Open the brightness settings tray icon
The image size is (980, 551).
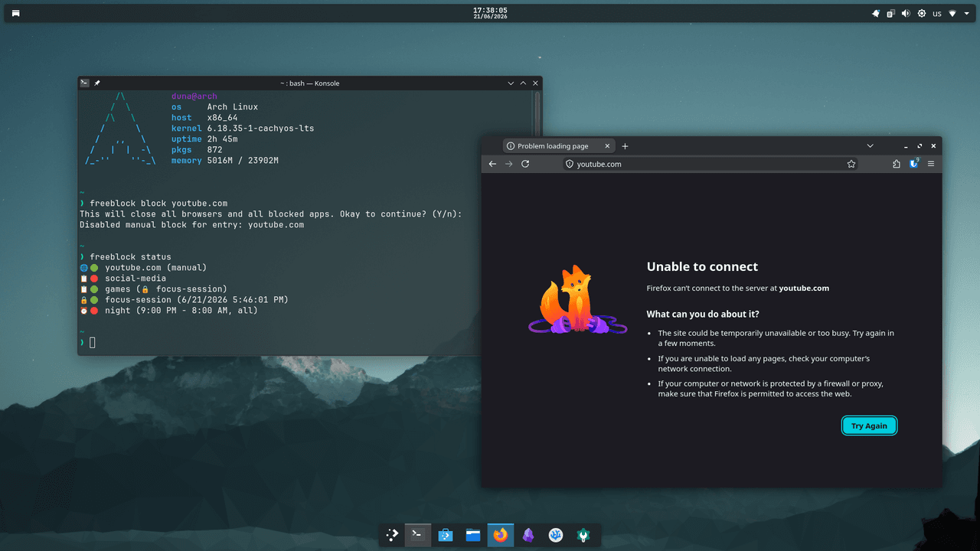[x=921, y=14]
